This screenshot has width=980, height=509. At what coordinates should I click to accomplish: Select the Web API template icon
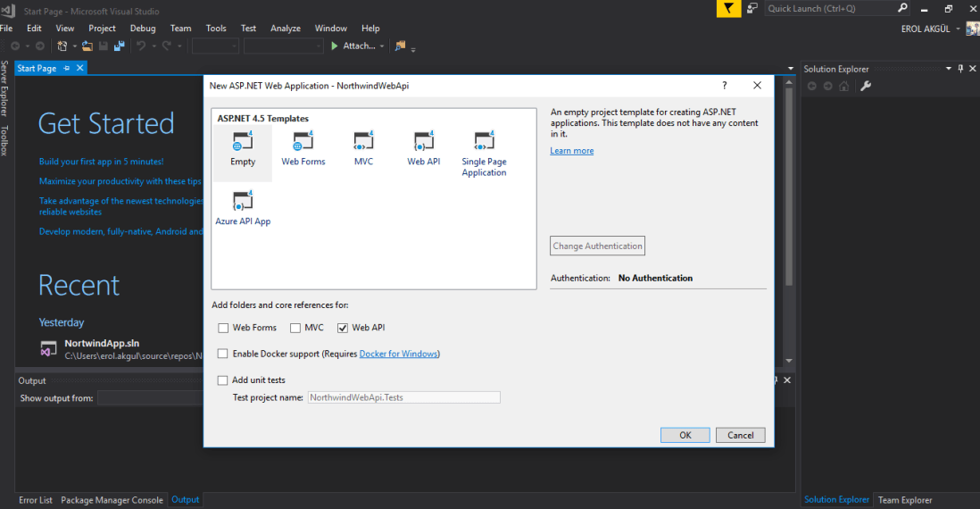pos(423,142)
